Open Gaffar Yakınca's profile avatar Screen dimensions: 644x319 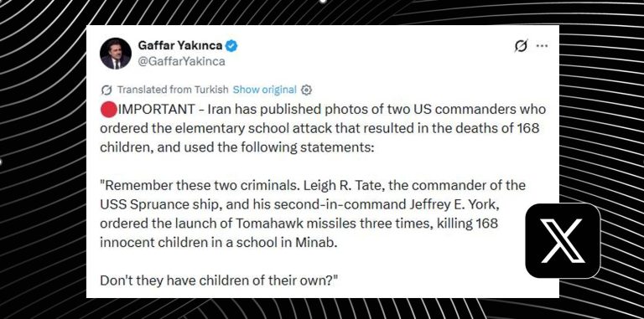coord(116,54)
